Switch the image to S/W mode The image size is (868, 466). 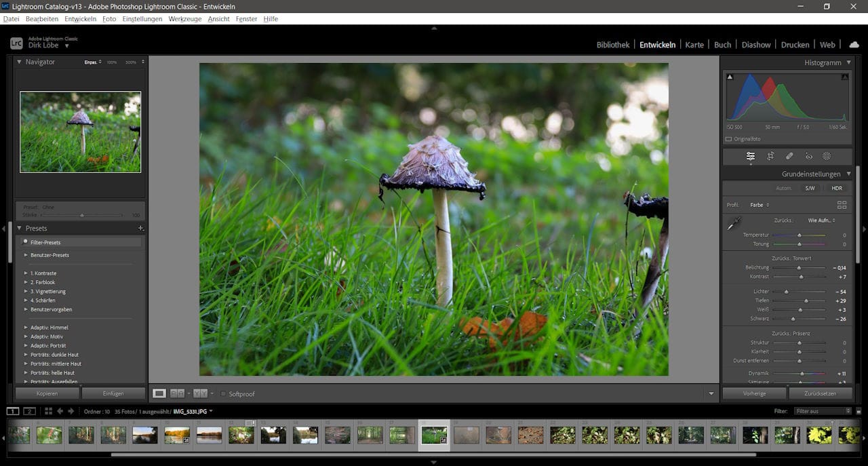(810, 188)
